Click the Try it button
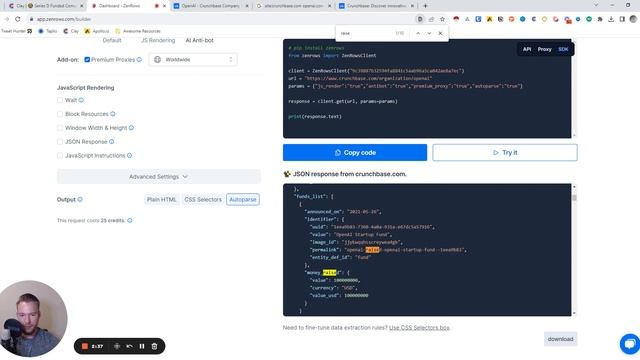The height and width of the screenshot is (360, 640). coord(505,153)
